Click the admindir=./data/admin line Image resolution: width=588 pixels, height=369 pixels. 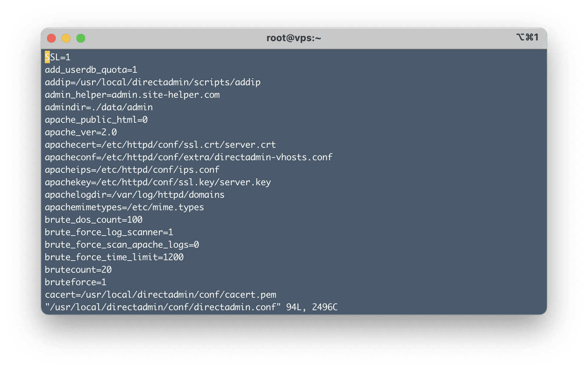pos(98,107)
